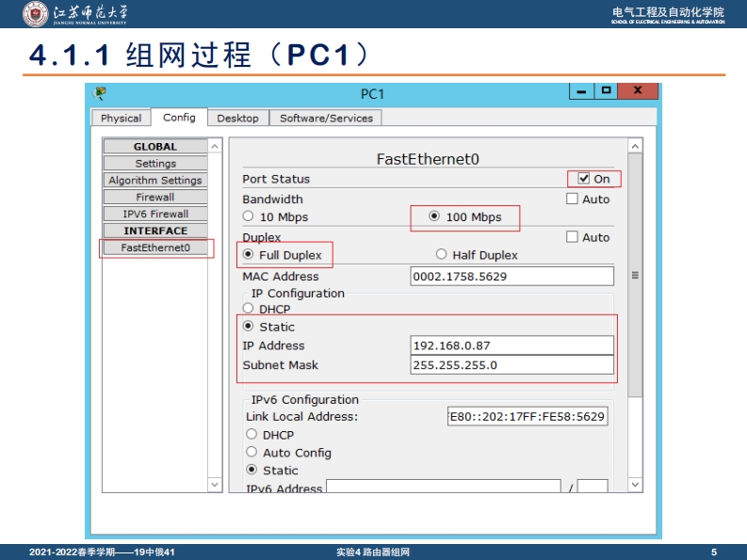Click the IP Address input field
This screenshot has height=560, width=747.
[x=512, y=345]
